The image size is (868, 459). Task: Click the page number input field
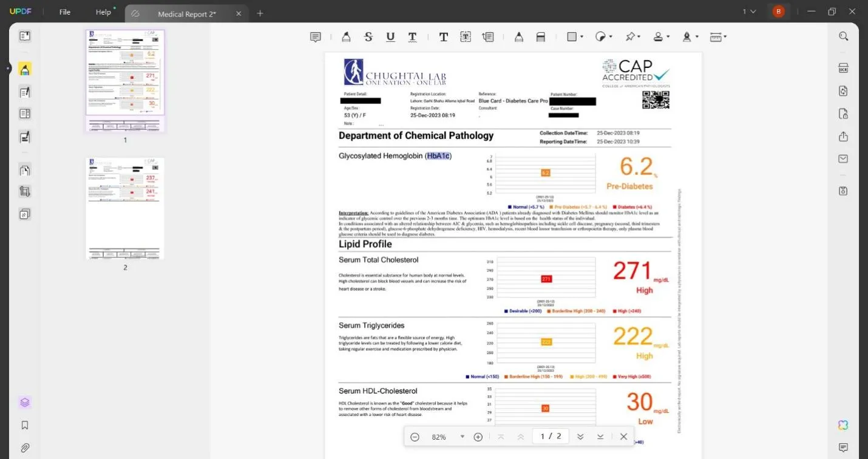[x=551, y=437]
